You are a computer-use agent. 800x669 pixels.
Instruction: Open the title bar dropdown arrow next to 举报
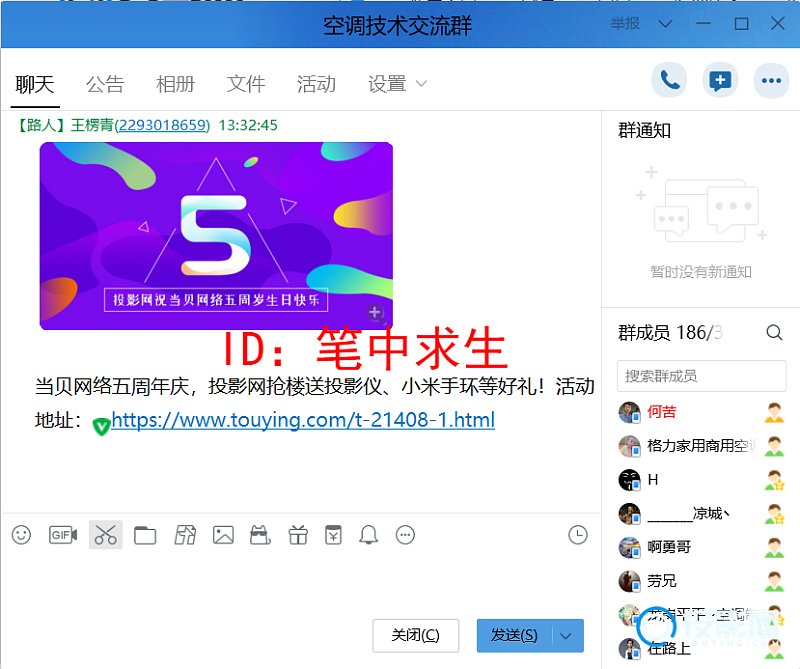(x=665, y=24)
